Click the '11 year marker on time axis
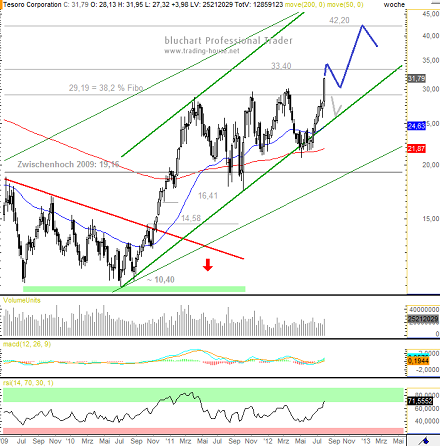Image resolution: width=440 pixels, height=446 pixels. [x=170, y=441]
